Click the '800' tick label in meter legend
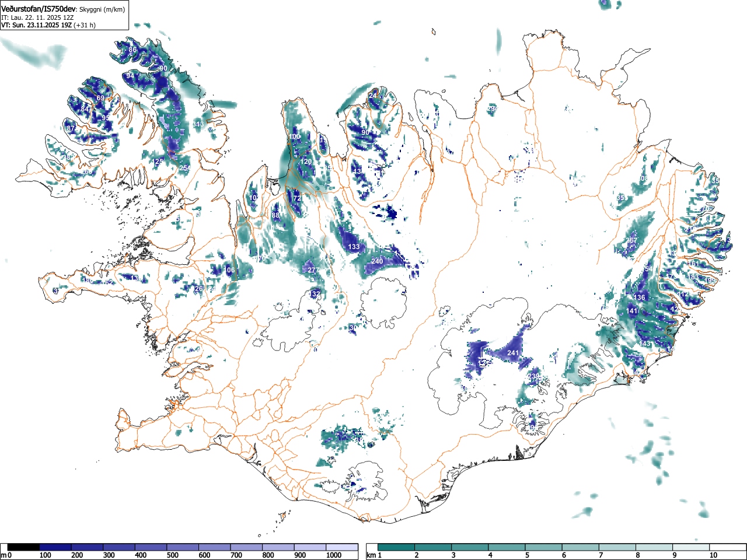The image size is (747, 560). 268,555
